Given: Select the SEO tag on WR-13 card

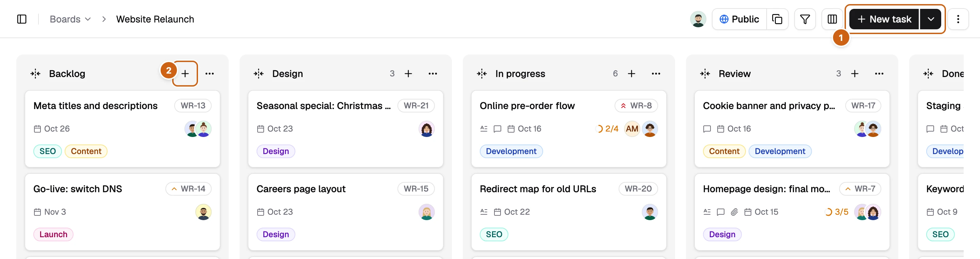Looking at the screenshot, I should [x=48, y=151].
